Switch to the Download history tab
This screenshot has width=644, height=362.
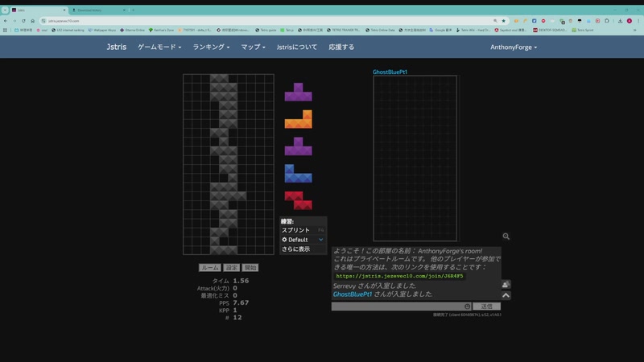pos(97,10)
